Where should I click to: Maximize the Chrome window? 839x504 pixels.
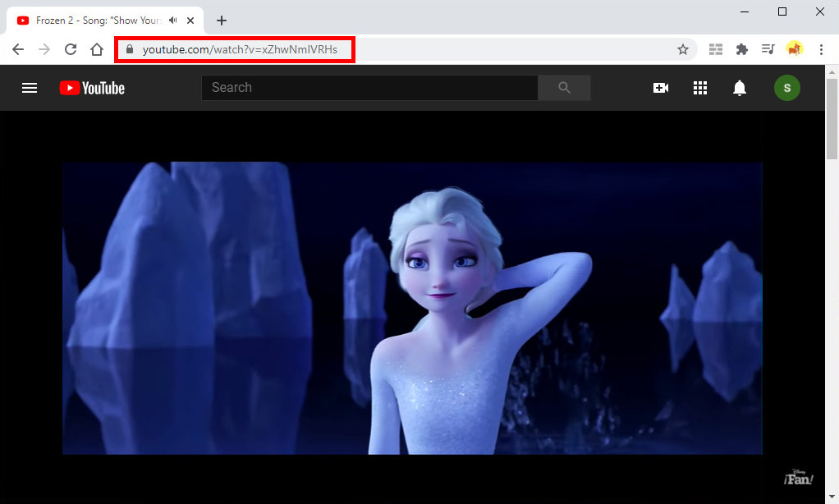coord(782,11)
